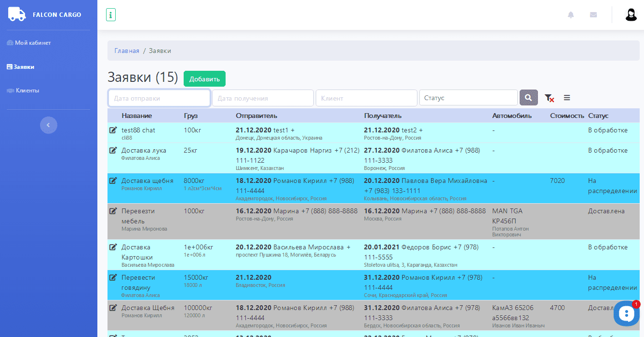Open notifications bell icon

571,15
